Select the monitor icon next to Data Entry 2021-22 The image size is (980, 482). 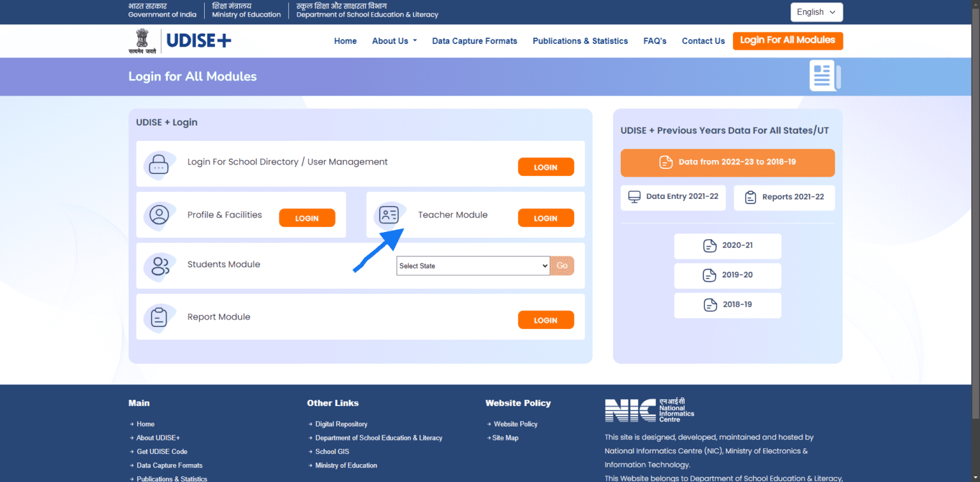click(634, 198)
